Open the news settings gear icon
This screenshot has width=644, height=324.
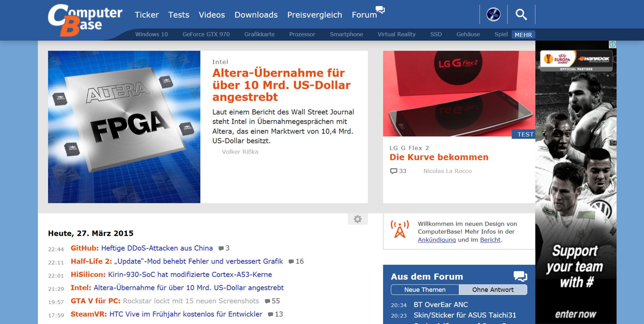click(x=358, y=219)
